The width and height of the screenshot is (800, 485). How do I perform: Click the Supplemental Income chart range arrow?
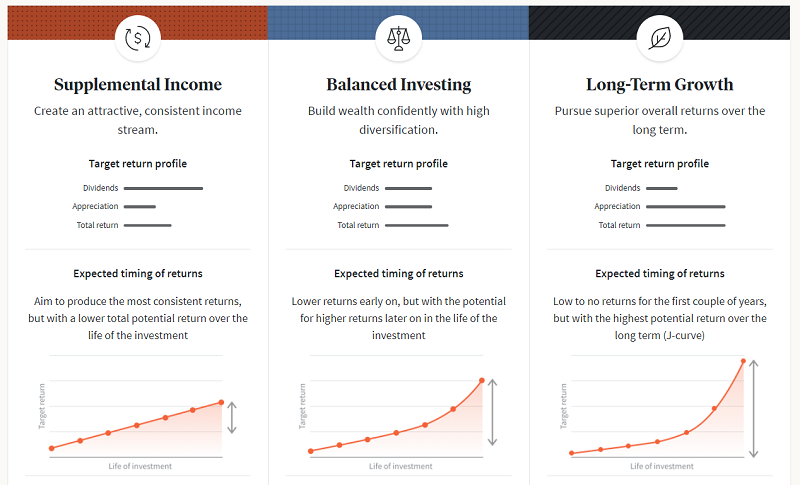pos(232,418)
